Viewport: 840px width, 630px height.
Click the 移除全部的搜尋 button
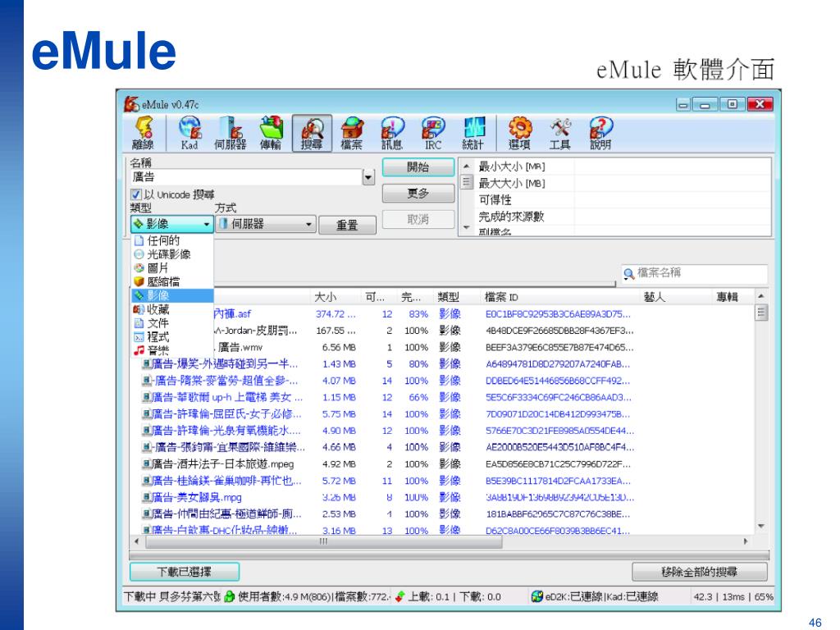(700, 572)
